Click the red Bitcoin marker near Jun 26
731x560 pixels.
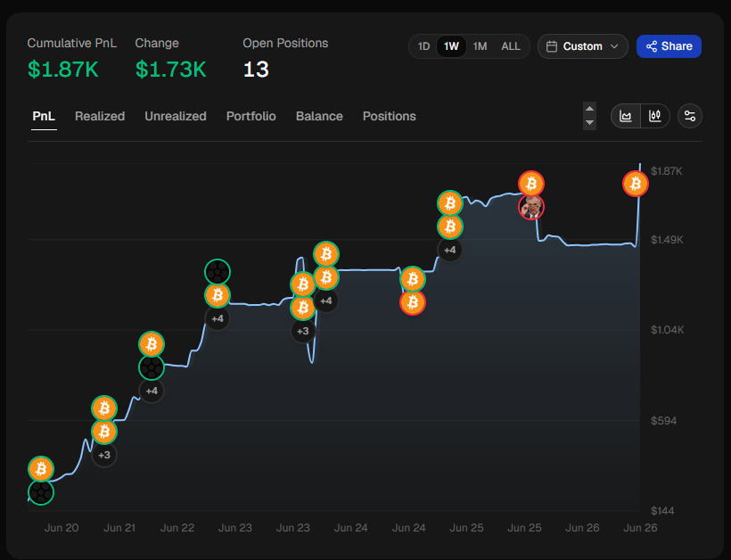pyautogui.click(x=636, y=184)
